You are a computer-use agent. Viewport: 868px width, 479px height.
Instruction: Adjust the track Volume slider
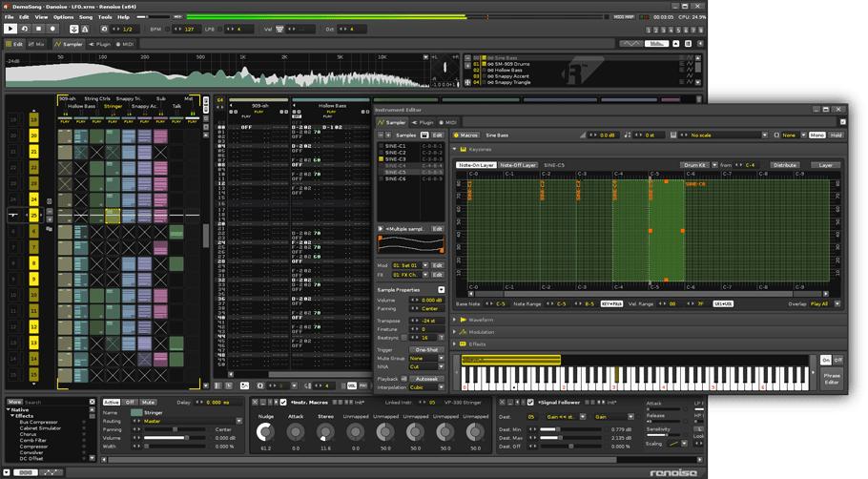(x=175, y=438)
